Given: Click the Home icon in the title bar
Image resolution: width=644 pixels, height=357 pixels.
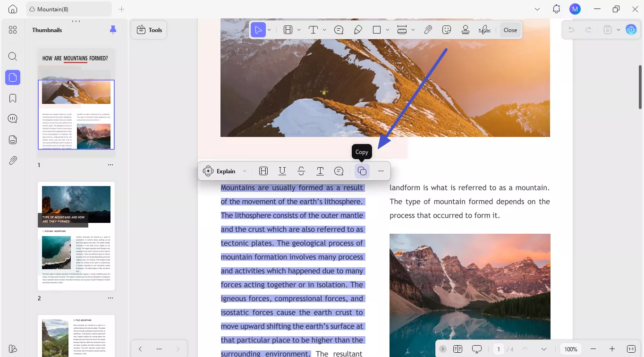Looking at the screenshot, I should pyautogui.click(x=13, y=9).
